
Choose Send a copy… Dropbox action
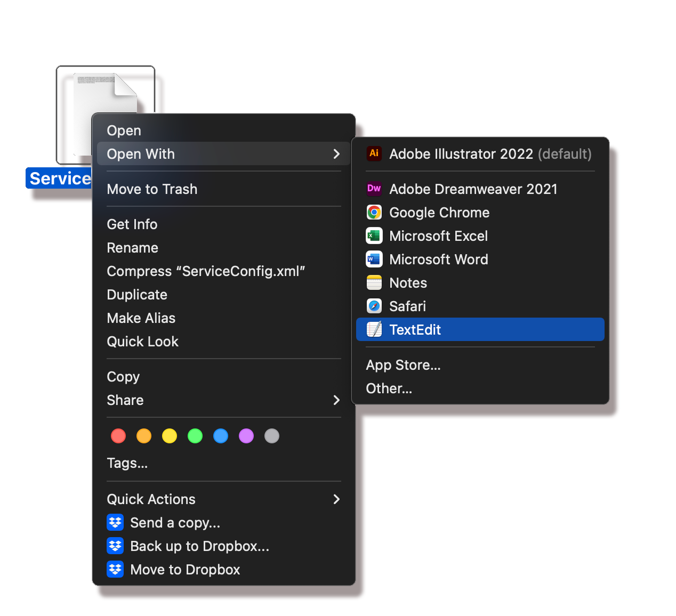[x=224, y=523]
